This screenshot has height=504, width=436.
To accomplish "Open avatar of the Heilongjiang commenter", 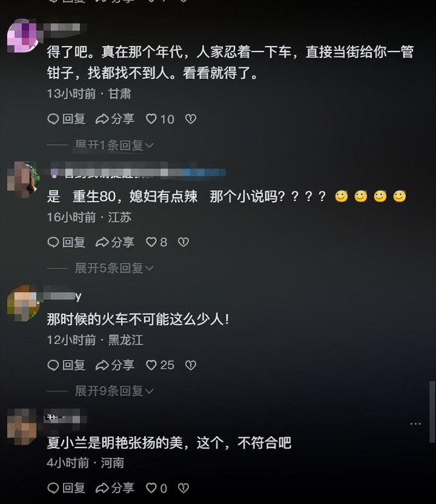I will (x=23, y=302).
